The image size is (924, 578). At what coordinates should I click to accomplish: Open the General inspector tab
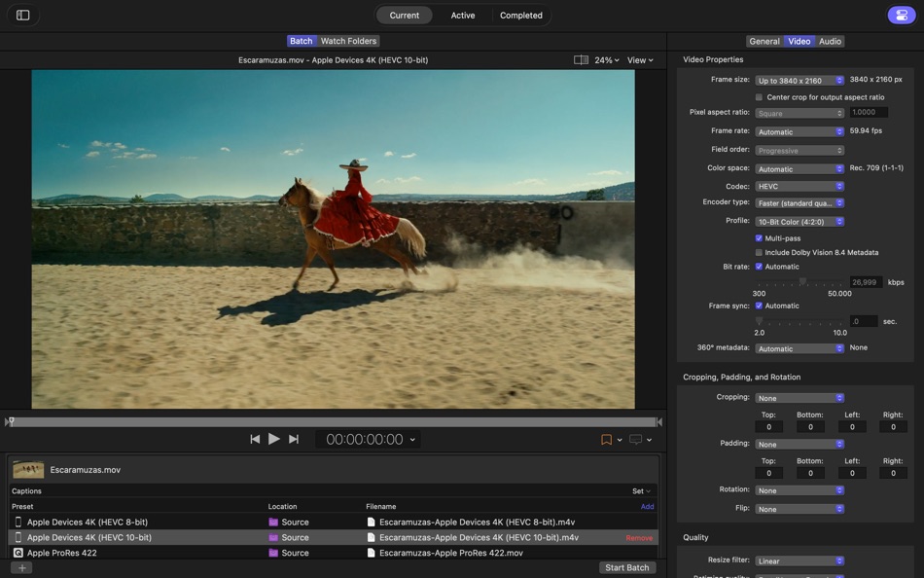pos(764,41)
